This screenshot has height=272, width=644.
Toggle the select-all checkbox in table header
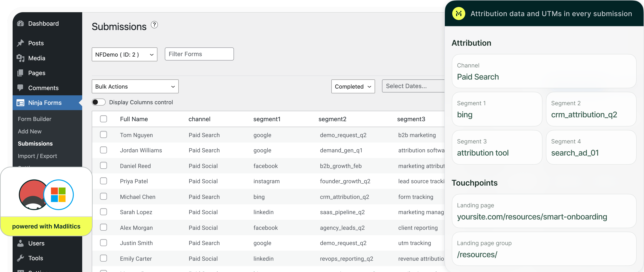point(103,119)
